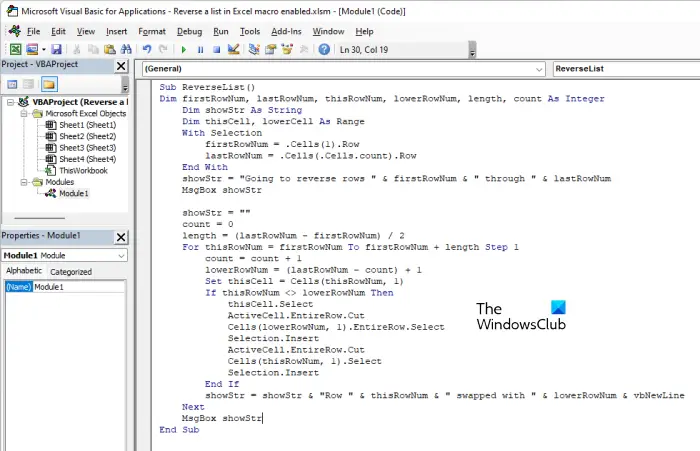The width and height of the screenshot is (700, 451).
Task: Click the 'Next' keyword line
Action: pyautogui.click(x=193, y=407)
